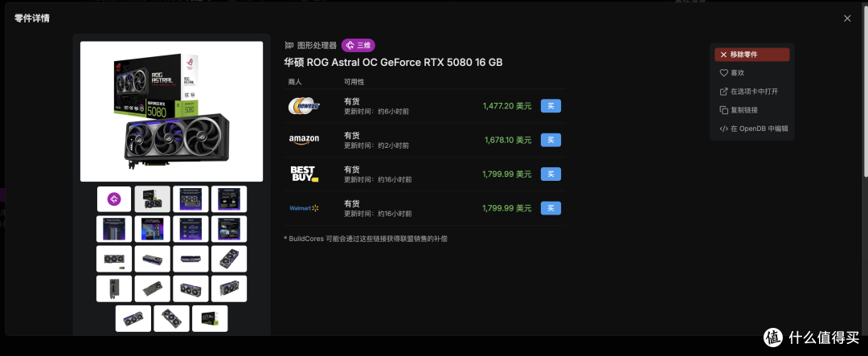This screenshot has height=356, width=868.
Task: Click the Newegg merchant logo
Action: click(304, 106)
